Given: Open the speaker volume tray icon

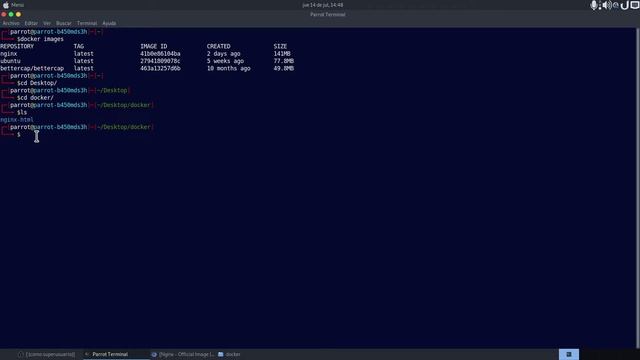Looking at the screenshot, I should click(607, 5).
